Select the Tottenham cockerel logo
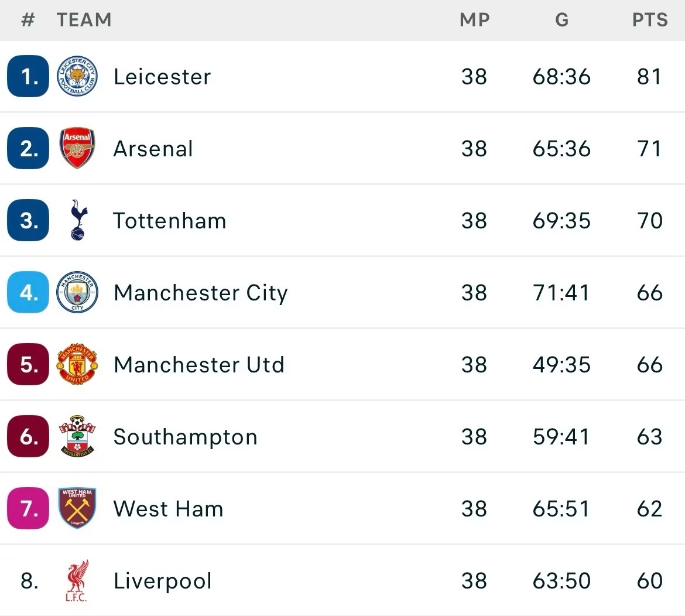 pos(78,220)
